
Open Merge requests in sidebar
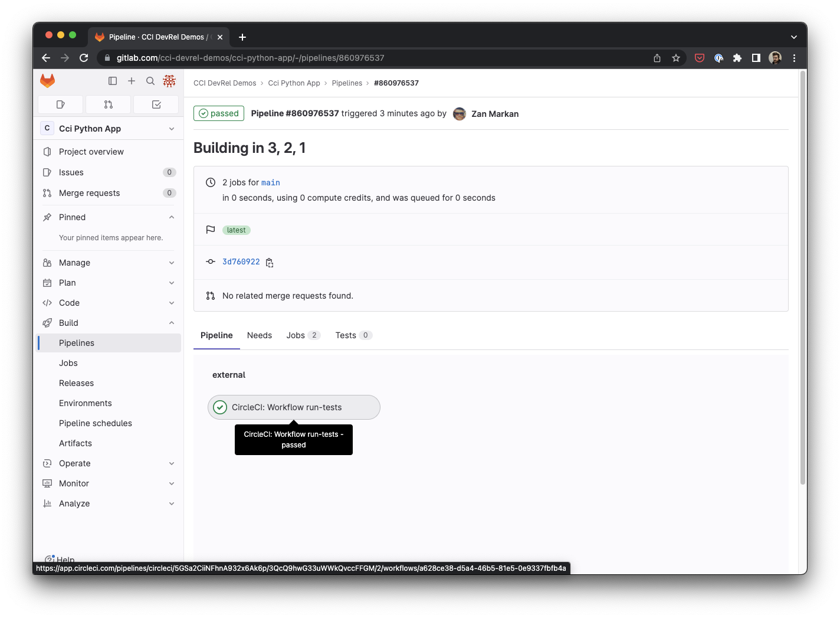109,193
